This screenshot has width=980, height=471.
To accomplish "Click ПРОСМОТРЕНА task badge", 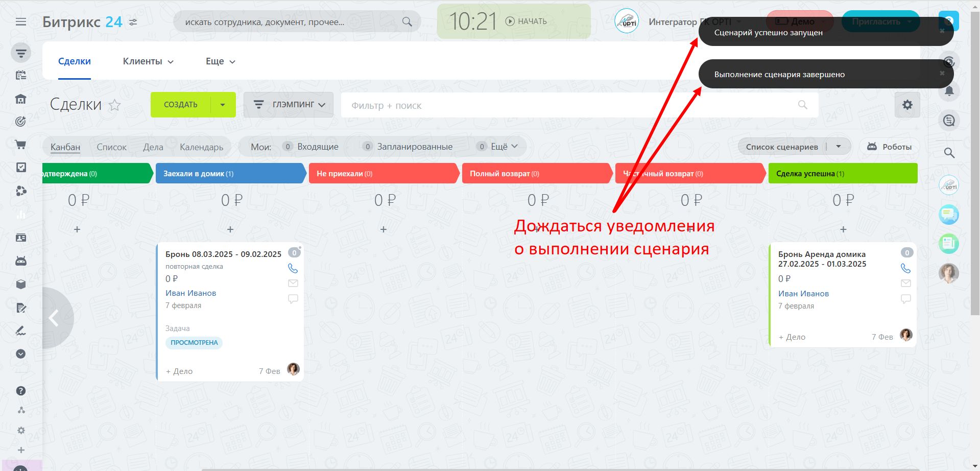I will click(194, 343).
